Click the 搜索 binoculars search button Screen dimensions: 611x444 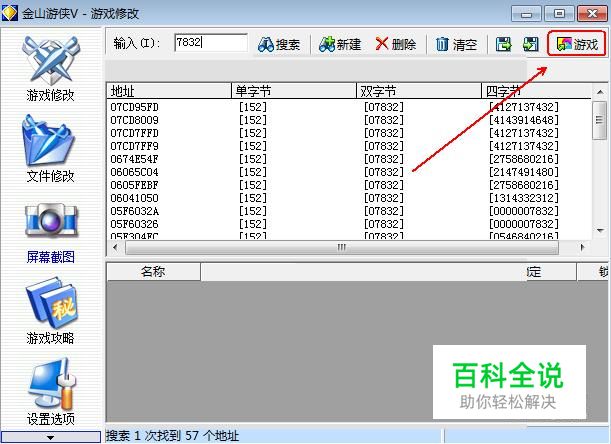pyautogui.click(x=279, y=44)
